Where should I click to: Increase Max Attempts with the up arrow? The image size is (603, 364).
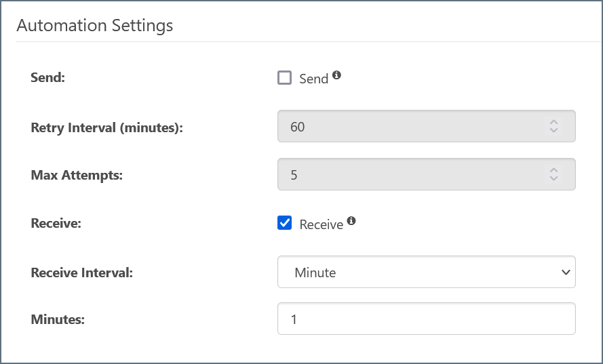[x=553, y=171]
